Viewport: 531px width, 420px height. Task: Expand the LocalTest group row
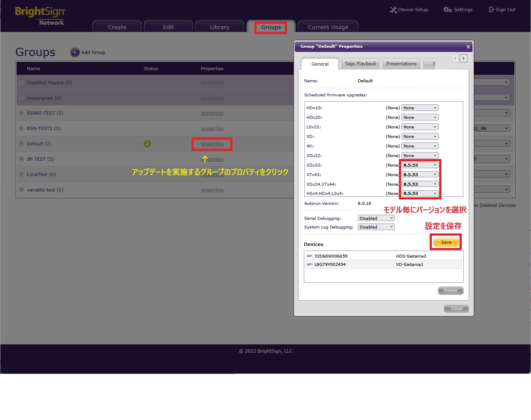pyautogui.click(x=22, y=174)
